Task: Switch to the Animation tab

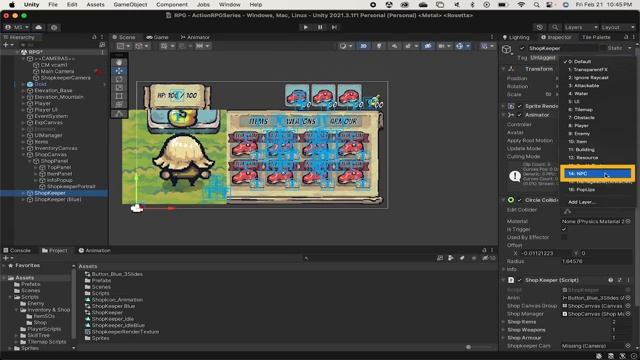Action: click(x=95, y=251)
